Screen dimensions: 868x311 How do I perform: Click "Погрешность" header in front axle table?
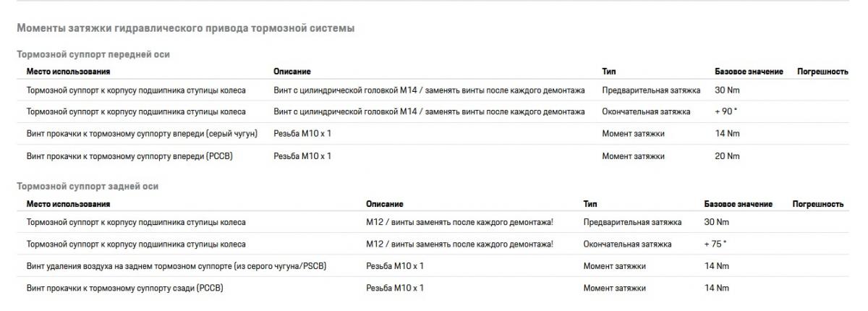tap(822, 72)
